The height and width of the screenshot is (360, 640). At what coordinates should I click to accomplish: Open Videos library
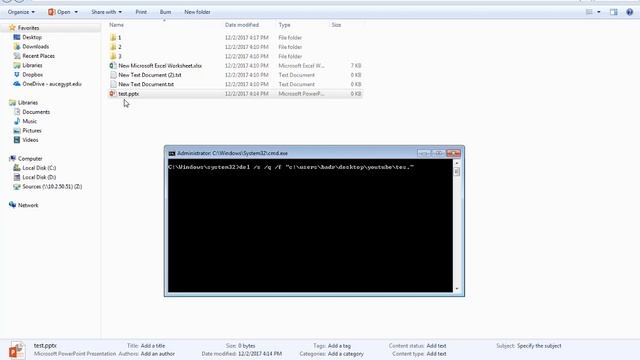pos(30,140)
